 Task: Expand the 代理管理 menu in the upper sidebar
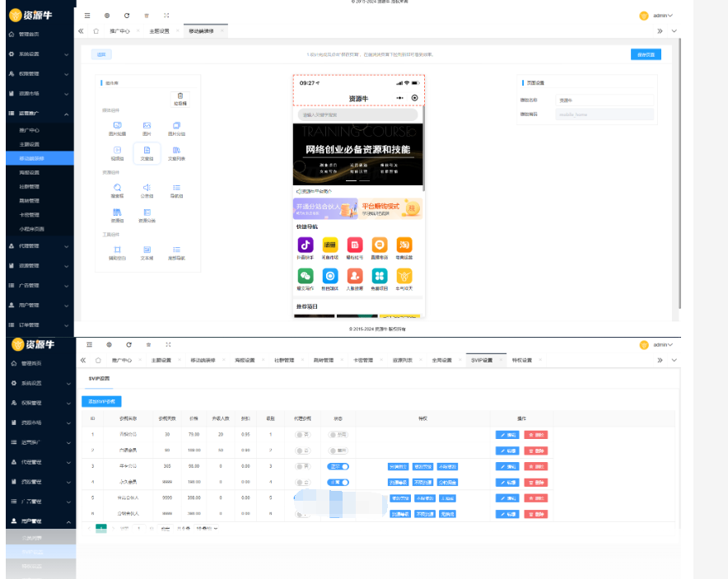click(x=37, y=246)
